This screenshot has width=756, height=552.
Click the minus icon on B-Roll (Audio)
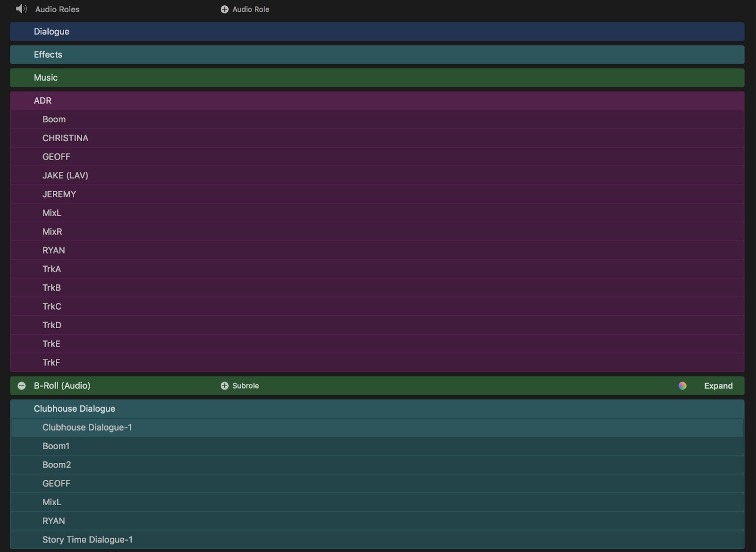[22, 386]
